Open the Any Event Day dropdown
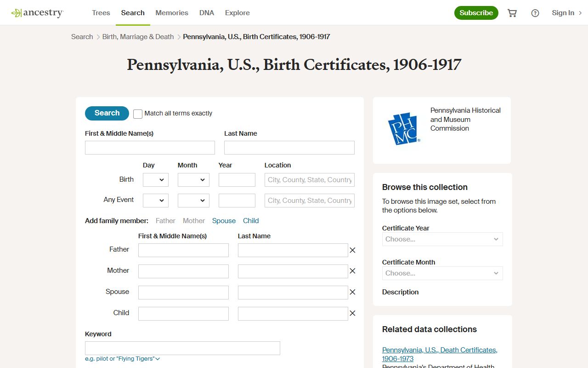Image resolution: width=588 pixels, height=368 pixels. (156, 201)
